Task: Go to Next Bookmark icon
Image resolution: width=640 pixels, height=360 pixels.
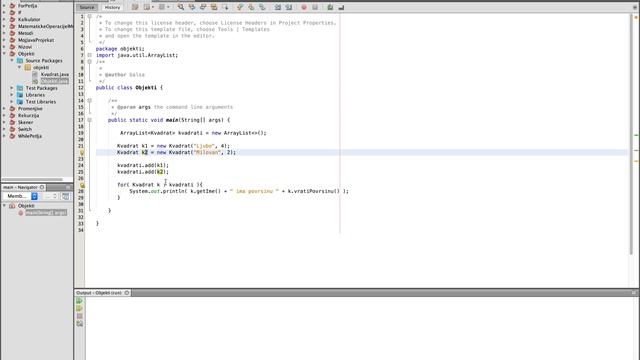Action: [x=251, y=7]
